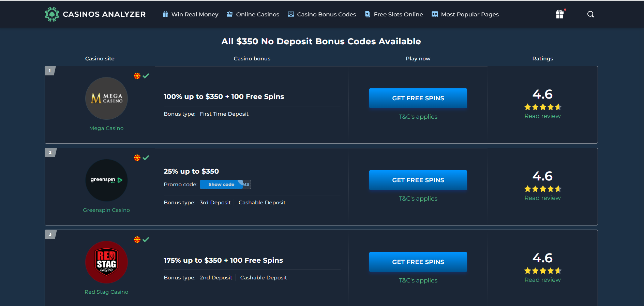Get free spins at Red Stag Casino
The image size is (644, 306).
pyautogui.click(x=418, y=262)
